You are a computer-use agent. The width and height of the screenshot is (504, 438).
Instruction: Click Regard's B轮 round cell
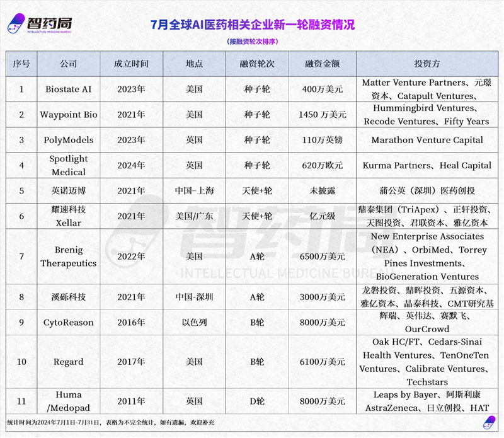257,362
